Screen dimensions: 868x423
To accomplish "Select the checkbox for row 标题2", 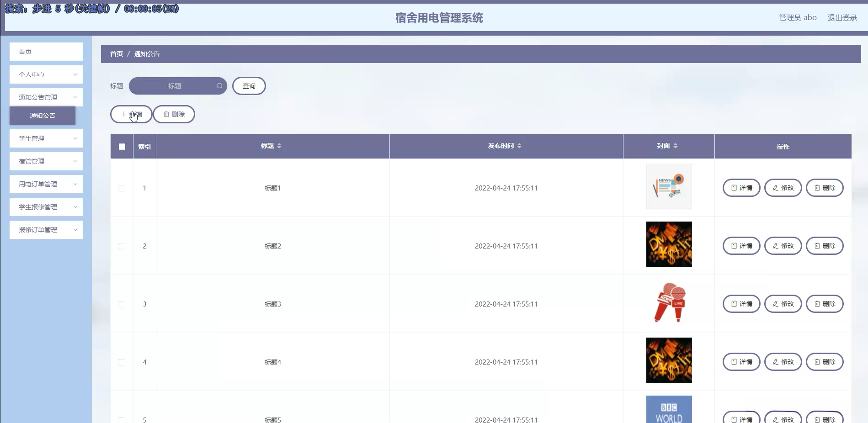I will pyautogui.click(x=121, y=246).
